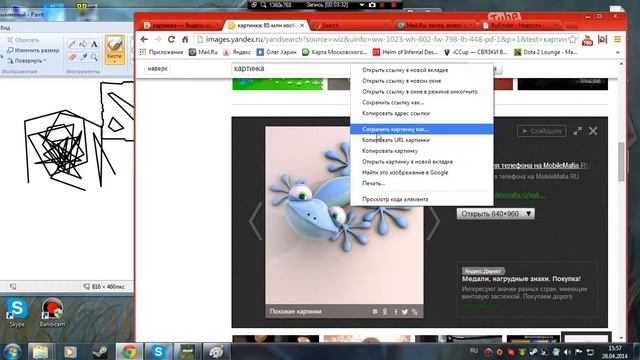Image resolution: width=640 pixels, height=360 pixels.
Task: Show the next image arrow
Action: pyautogui.click(x=433, y=221)
